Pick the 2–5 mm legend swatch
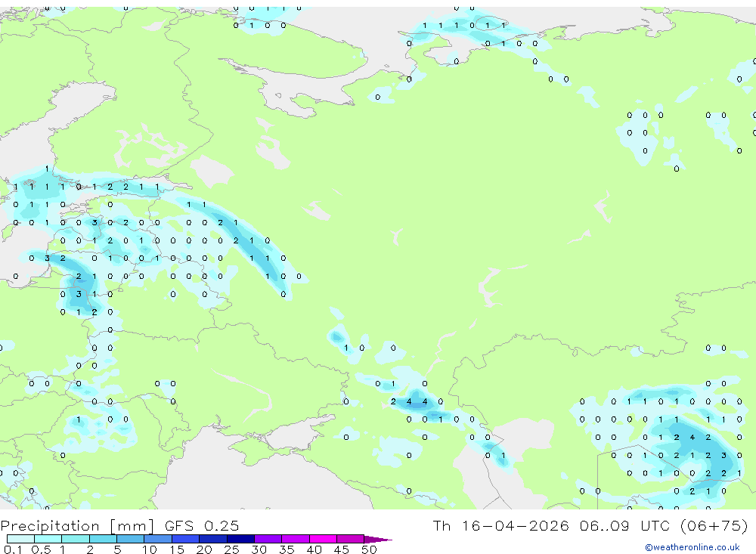This screenshot has height=554, width=756. tap(103, 539)
